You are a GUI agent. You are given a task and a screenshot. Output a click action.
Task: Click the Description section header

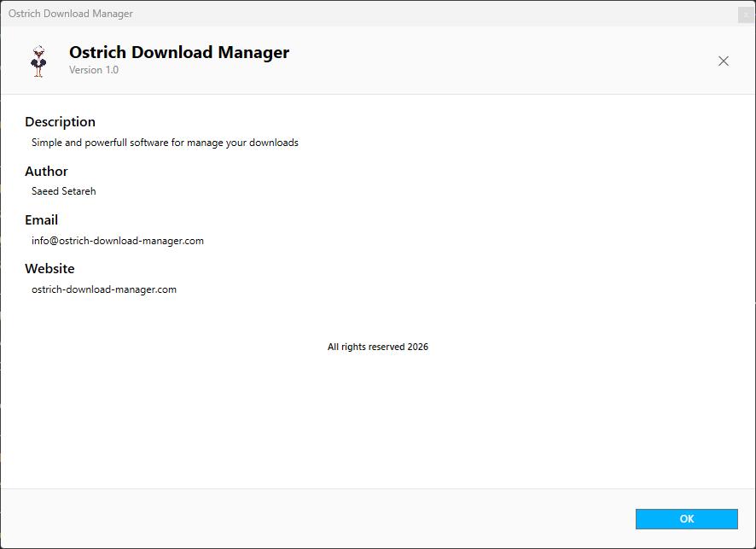pos(60,121)
